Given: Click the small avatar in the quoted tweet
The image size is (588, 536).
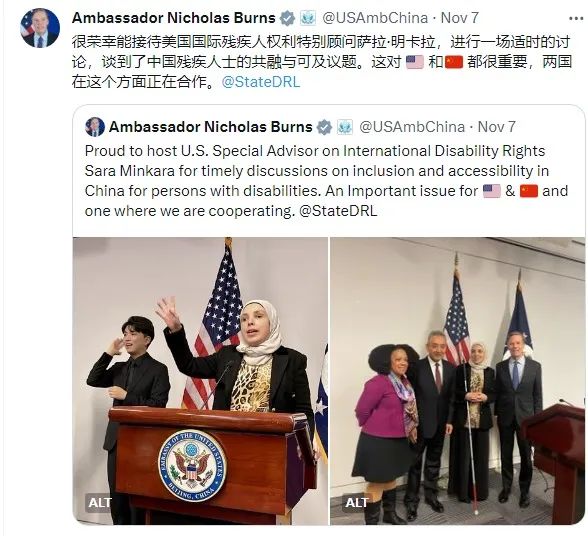Looking at the screenshot, I should [95, 127].
